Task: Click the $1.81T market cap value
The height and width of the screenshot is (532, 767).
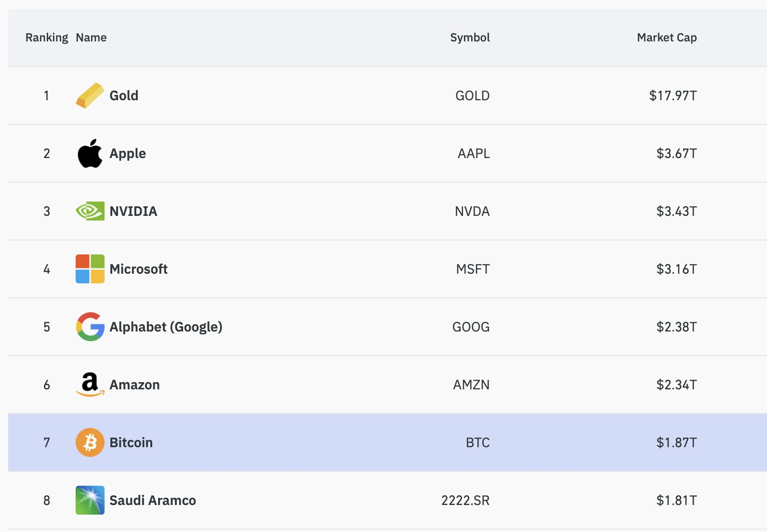Action: click(676, 500)
